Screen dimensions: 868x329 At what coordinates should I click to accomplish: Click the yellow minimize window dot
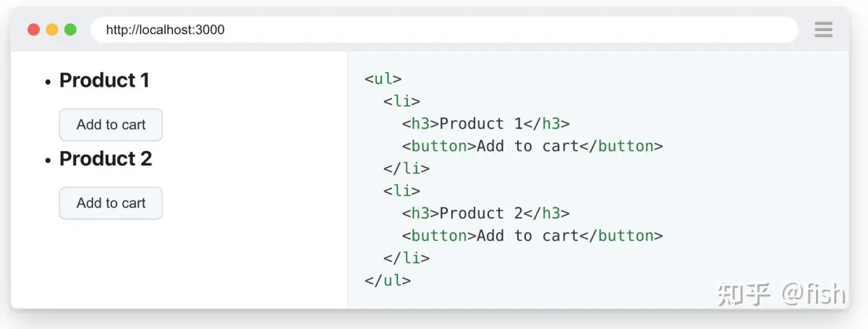(x=52, y=30)
